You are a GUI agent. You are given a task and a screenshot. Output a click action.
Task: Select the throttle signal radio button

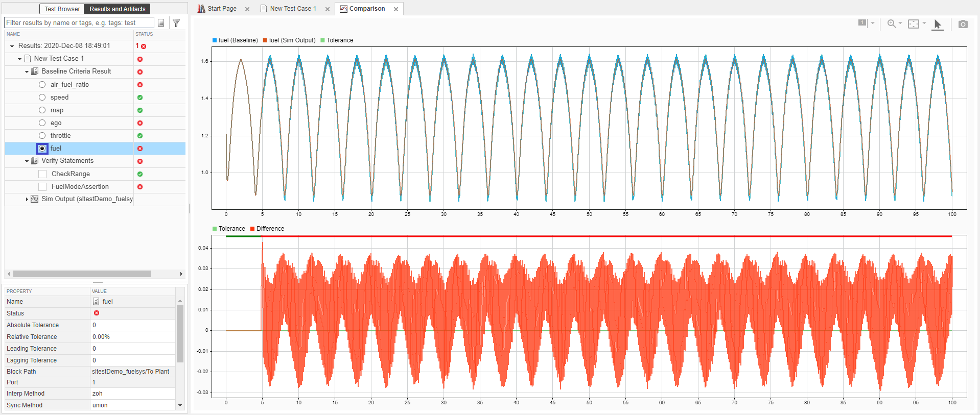[x=42, y=136]
